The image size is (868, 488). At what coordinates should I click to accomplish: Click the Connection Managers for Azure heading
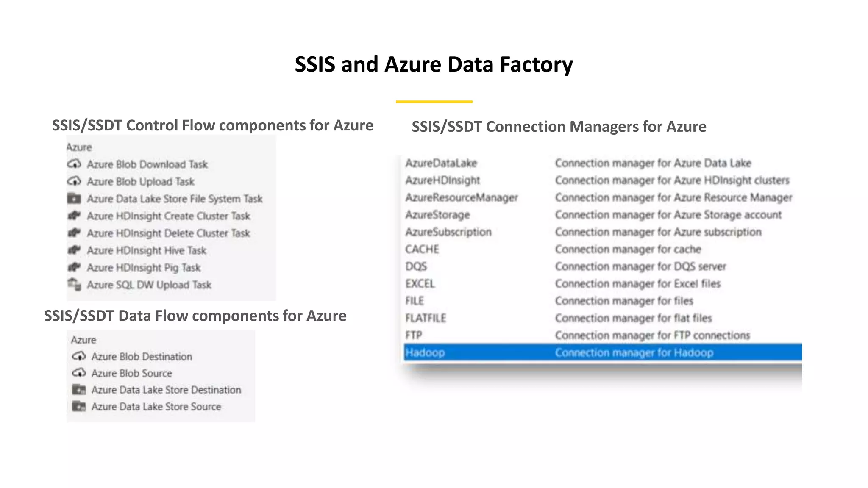pyautogui.click(x=559, y=127)
